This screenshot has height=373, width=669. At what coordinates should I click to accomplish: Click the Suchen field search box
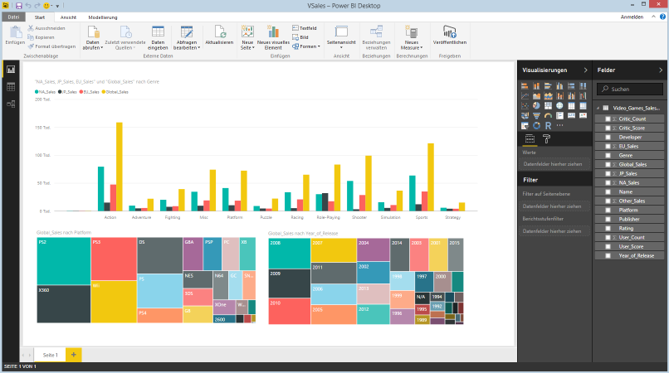630,89
